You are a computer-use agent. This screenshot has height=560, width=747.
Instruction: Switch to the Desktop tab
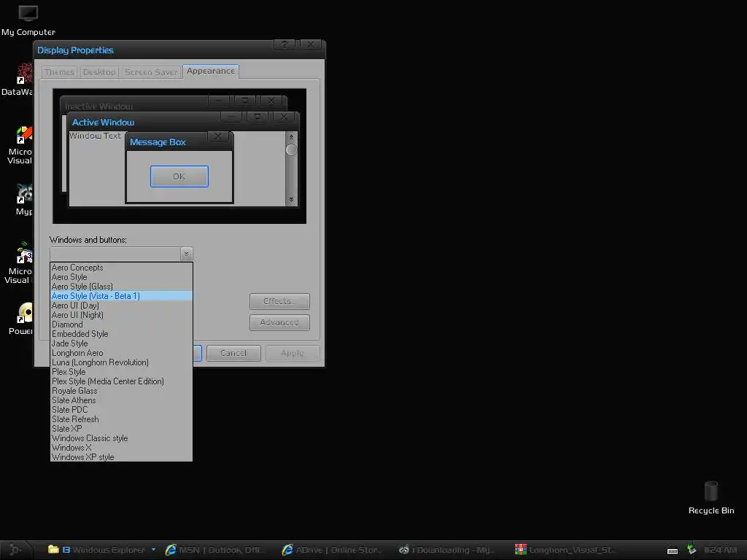pyautogui.click(x=99, y=72)
